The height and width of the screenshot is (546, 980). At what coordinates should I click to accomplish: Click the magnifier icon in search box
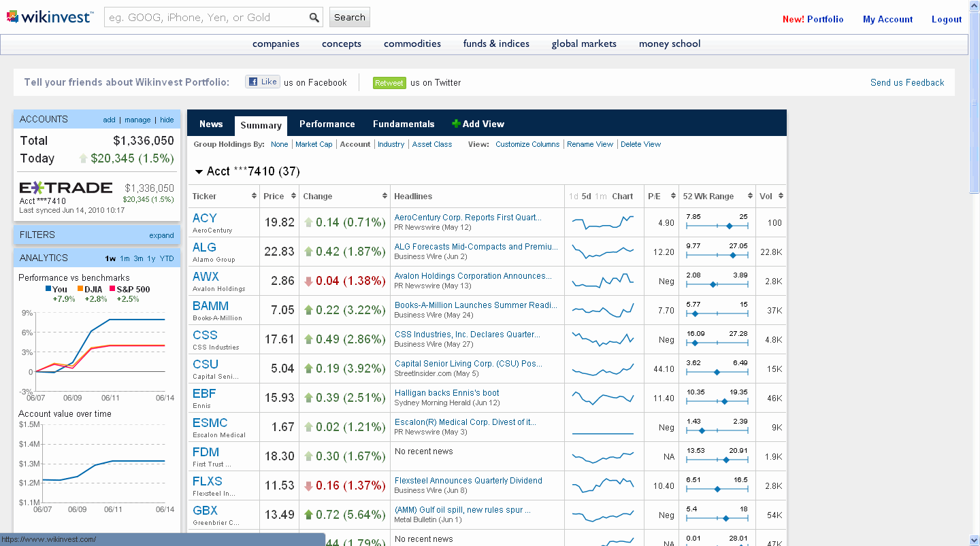pyautogui.click(x=314, y=18)
